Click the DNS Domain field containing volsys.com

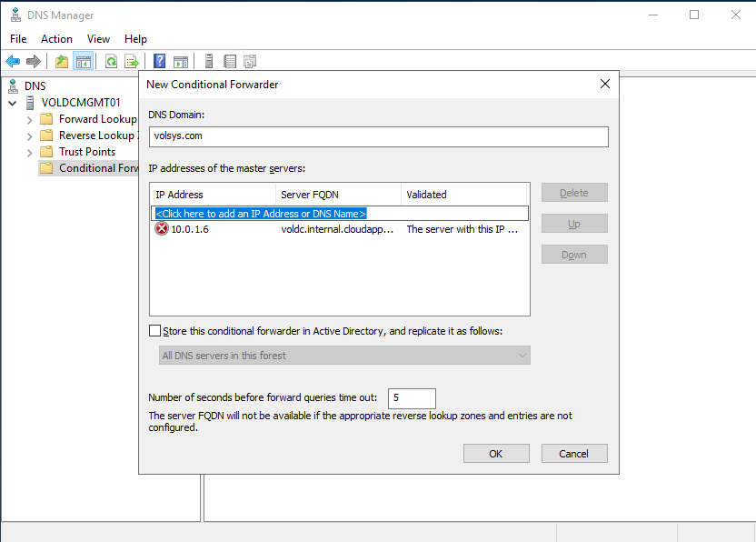(378, 136)
